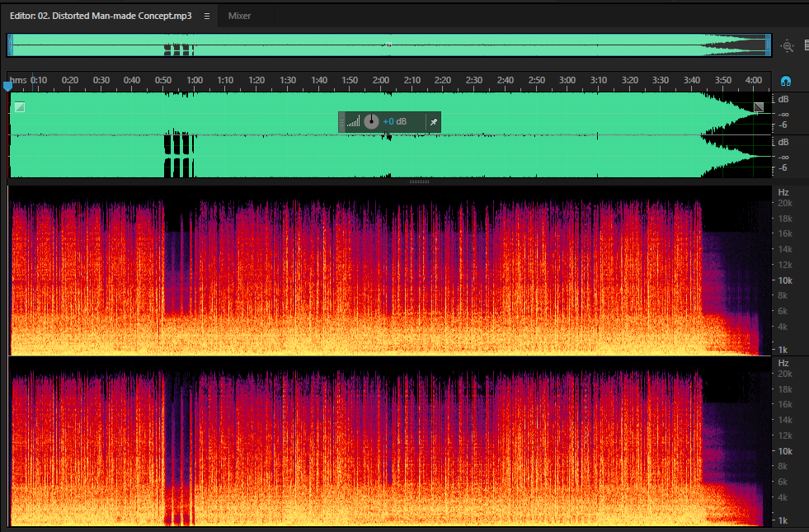Image resolution: width=809 pixels, height=532 pixels.
Task: Click the 4:00 mark on the time ruler
Action: point(754,80)
